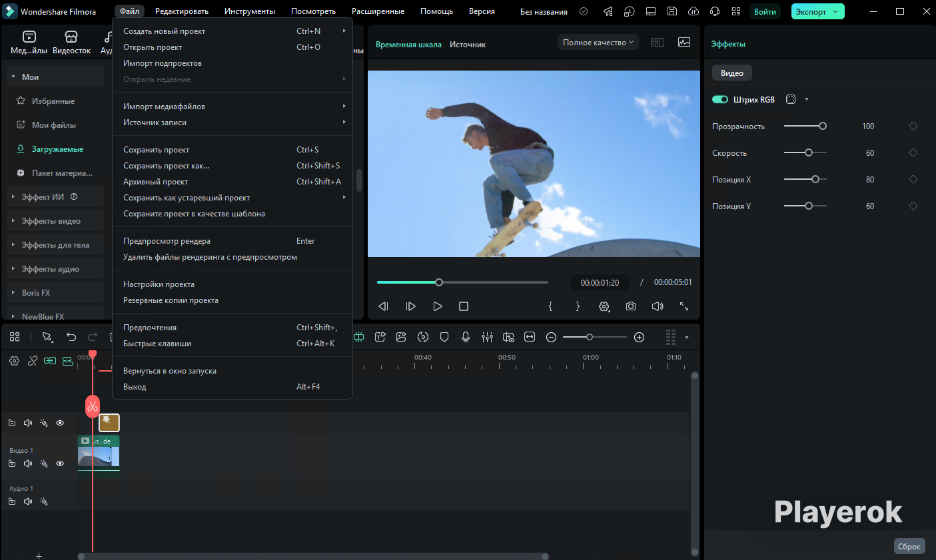
Task: Expand Эффекты аудио category
Action: [x=55, y=269]
